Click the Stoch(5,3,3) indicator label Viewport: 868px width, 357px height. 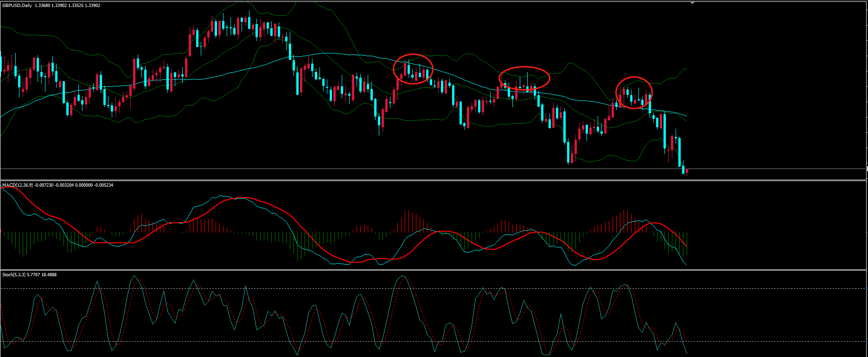[x=13, y=275]
